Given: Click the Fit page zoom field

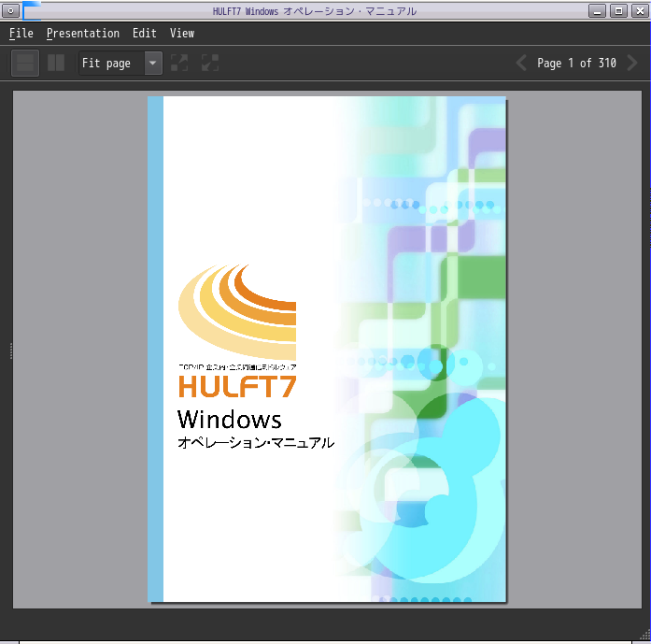Looking at the screenshot, I should [x=112, y=64].
